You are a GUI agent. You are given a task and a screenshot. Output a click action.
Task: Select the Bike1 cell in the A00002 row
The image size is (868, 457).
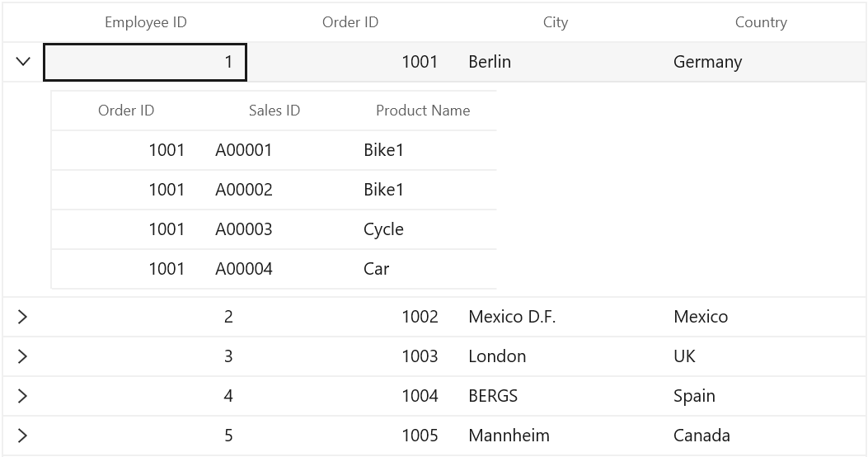click(x=422, y=190)
